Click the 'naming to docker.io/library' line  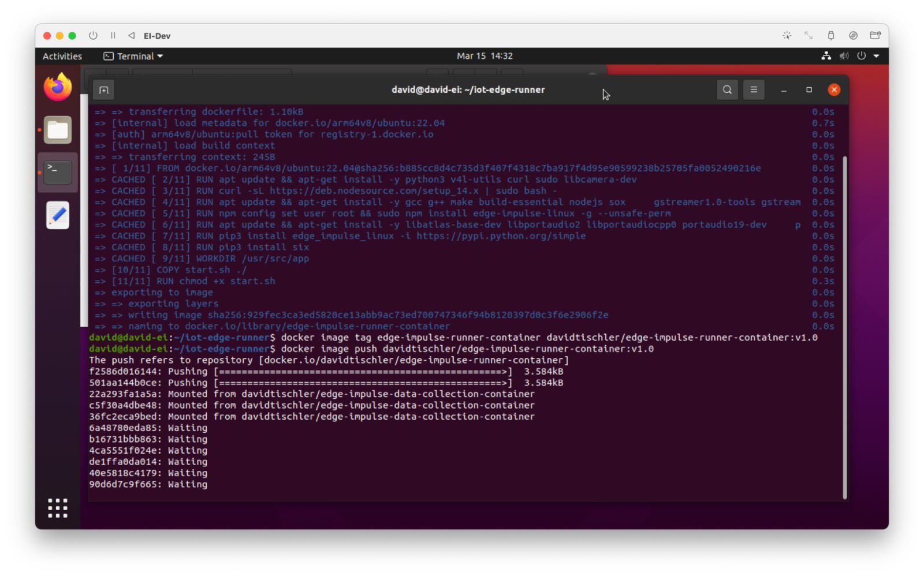273,327
